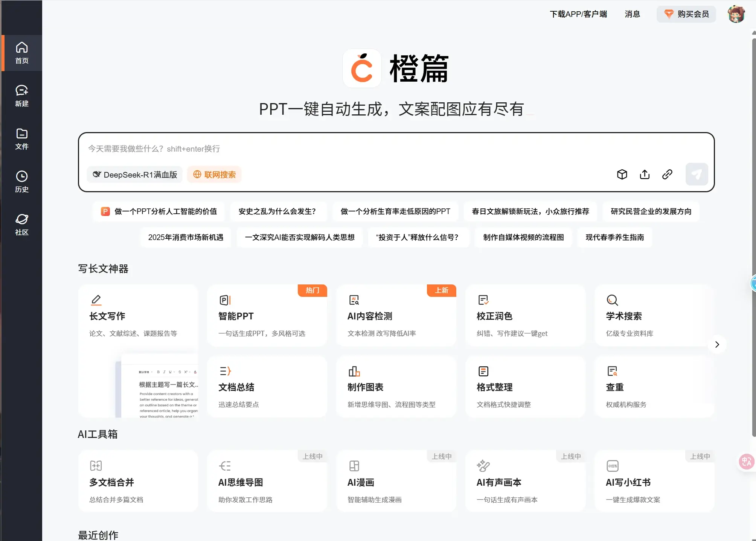Click 下载APP/客户端 download link
Viewport: 756px width, 541px height.
click(579, 14)
